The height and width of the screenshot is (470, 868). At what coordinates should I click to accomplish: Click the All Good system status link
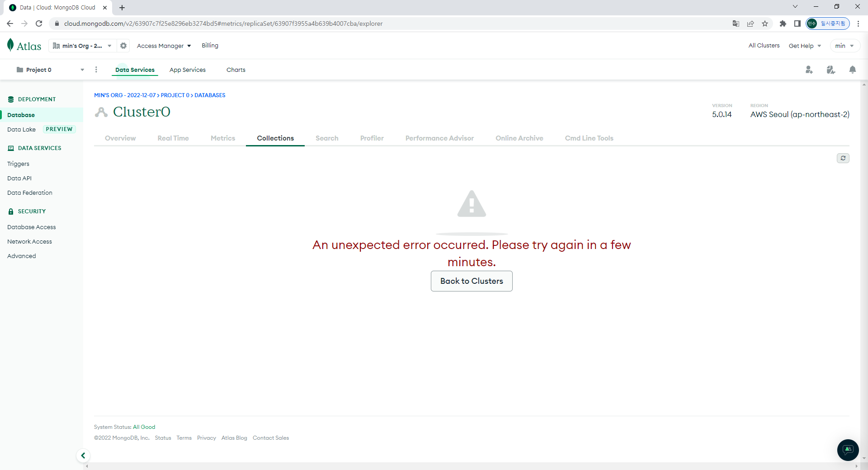[x=144, y=427]
